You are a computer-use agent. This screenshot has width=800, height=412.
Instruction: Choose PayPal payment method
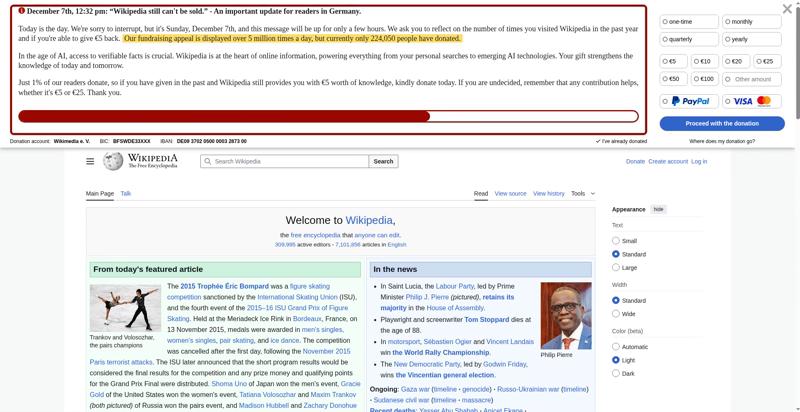click(690, 101)
